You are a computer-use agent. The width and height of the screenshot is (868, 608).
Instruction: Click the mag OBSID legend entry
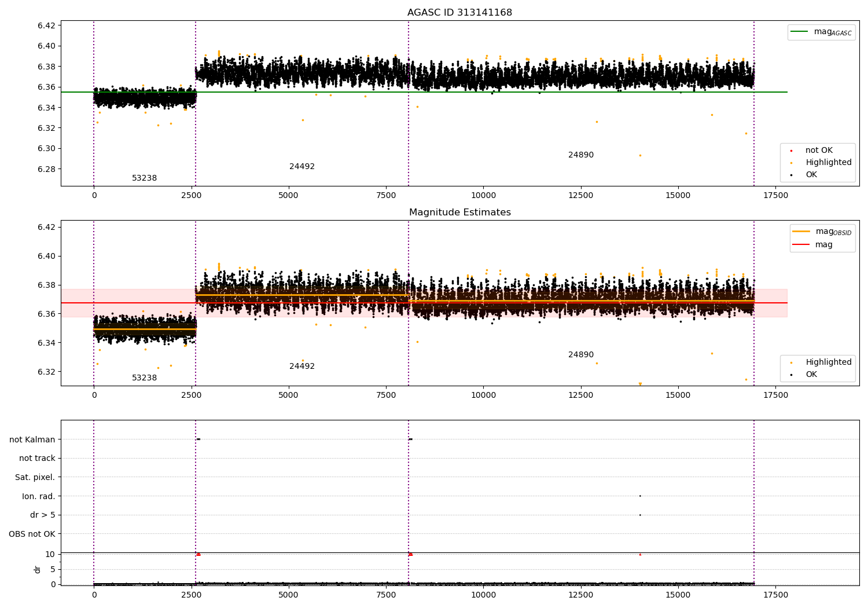[x=822, y=232]
